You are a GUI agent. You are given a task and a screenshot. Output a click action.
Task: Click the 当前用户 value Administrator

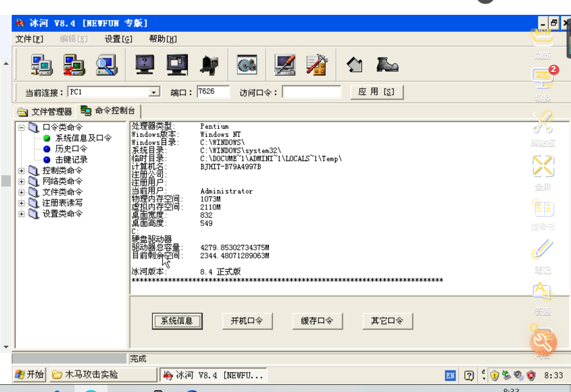[x=227, y=191]
